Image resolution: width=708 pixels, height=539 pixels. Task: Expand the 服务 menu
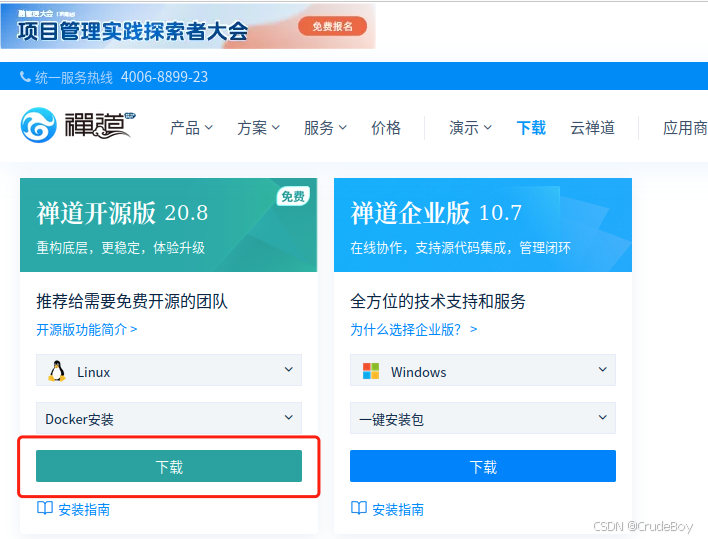pos(326,128)
